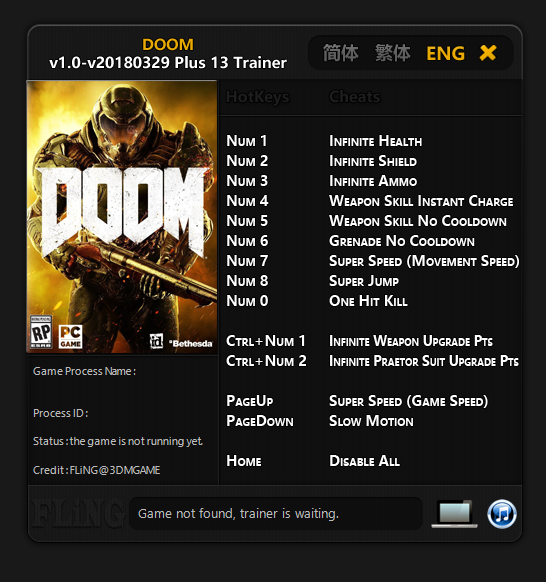Click the blue music note icon
Viewport: 546px width, 582px height.
coord(501,514)
